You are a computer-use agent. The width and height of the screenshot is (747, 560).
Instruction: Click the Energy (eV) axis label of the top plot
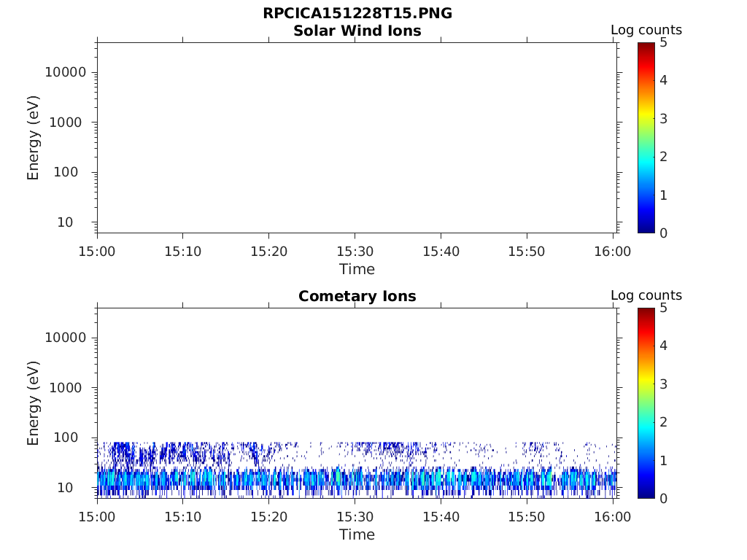click(33, 138)
